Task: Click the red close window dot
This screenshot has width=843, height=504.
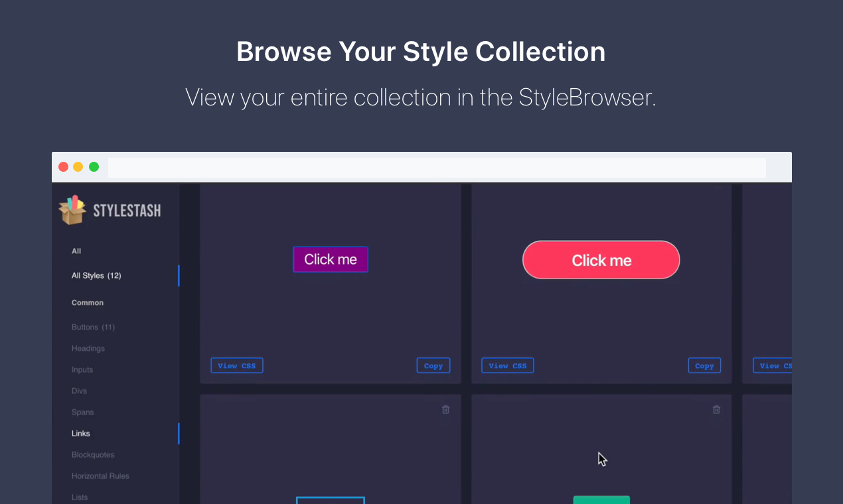Action: pyautogui.click(x=64, y=166)
